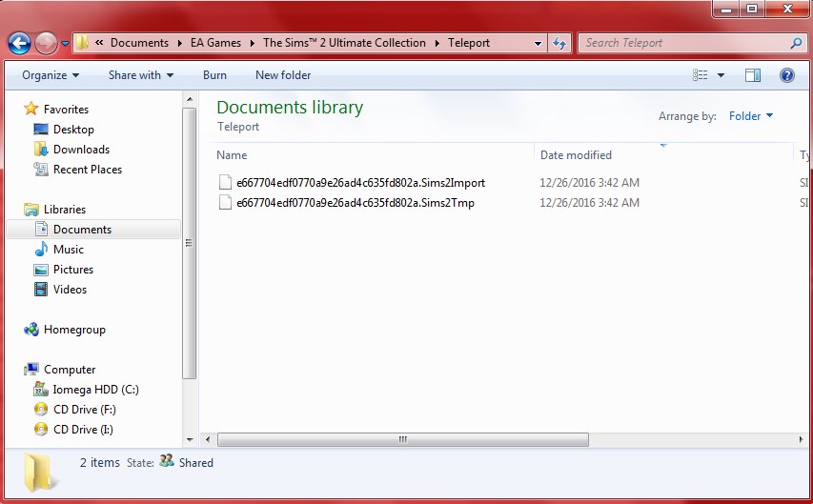The width and height of the screenshot is (813, 504).
Task: Expand arrow after Documents breadcrumb
Action: tap(180, 44)
